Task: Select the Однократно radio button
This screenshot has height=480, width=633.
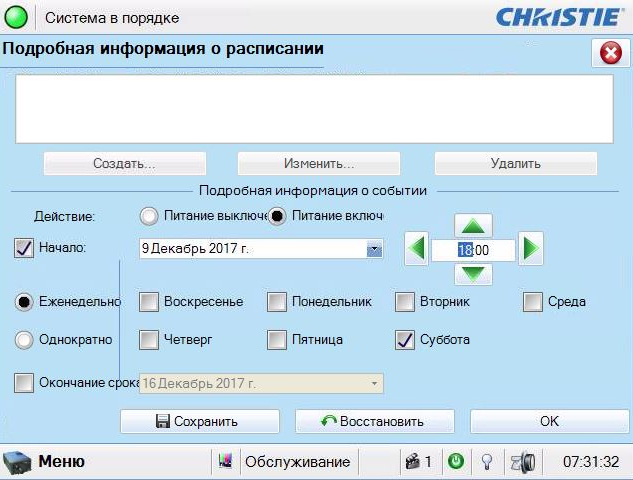Action: click(x=25, y=340)
